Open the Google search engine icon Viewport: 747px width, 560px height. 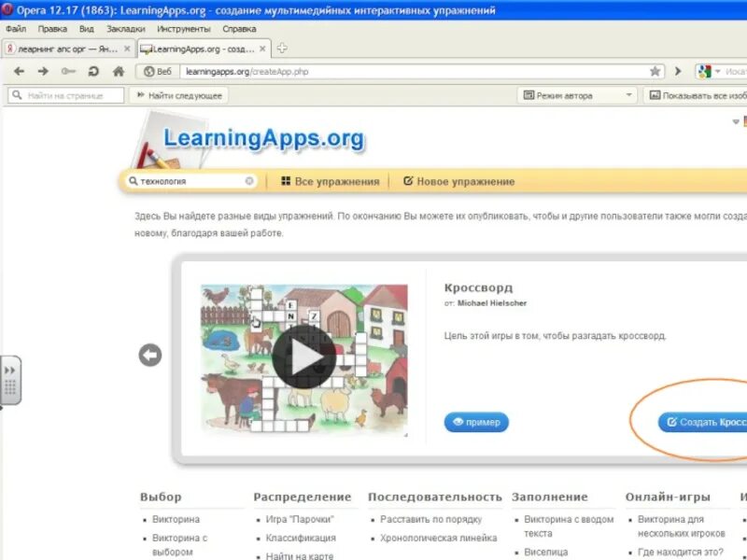704,72
